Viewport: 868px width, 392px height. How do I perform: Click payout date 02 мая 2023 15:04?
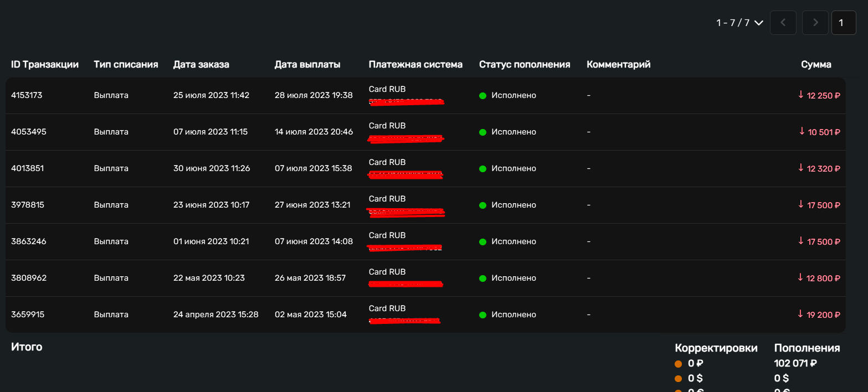click(311, 314)
